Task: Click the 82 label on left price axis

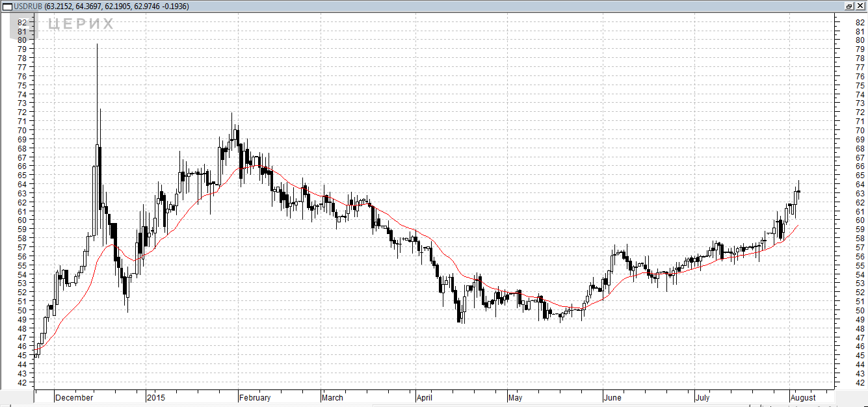Action: [x=22, y=22]
